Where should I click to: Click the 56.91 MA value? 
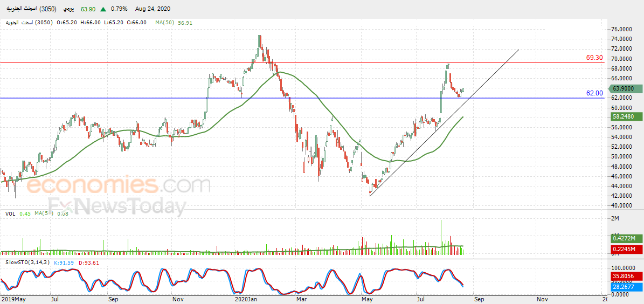pyautogui.click(x=185, y=23)
